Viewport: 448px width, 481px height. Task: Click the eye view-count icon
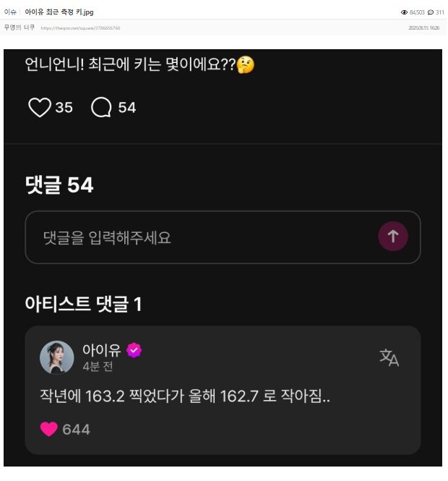pyautogui.click(x=404, y=12)
